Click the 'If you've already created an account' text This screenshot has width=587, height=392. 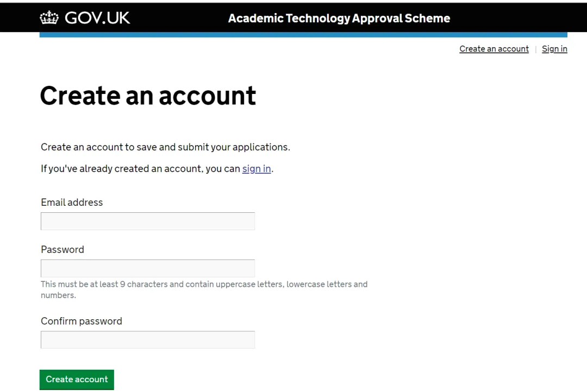140,169
